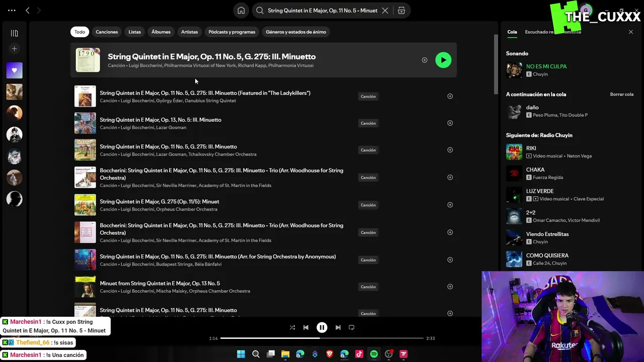
Task: Expand Your Library sidebar icon
Action: coord(14,33)
